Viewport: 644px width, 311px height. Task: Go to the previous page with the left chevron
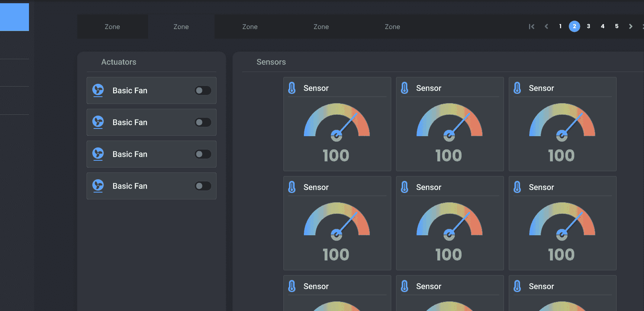[546, 27]
